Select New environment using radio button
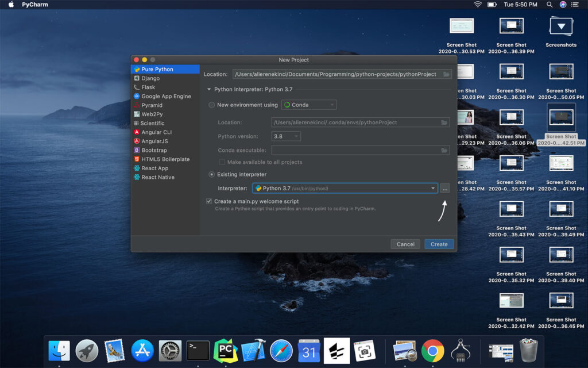 [x=211, y=105]
